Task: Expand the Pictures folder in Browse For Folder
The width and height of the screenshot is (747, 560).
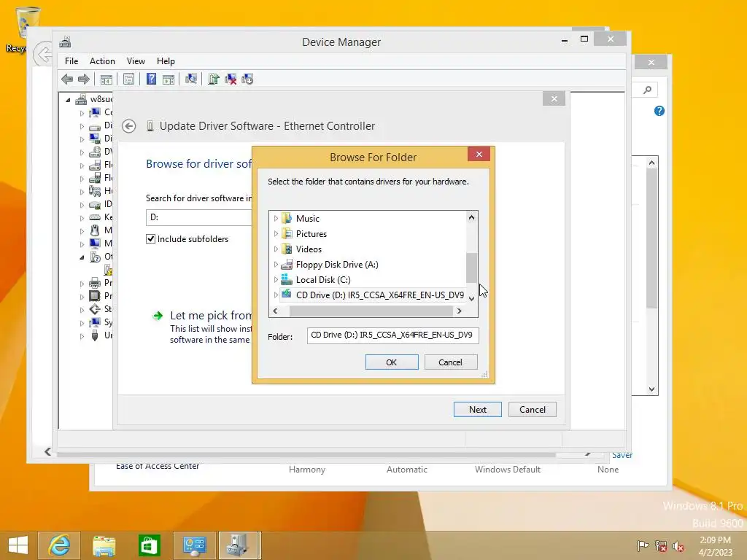Action: 276,234
